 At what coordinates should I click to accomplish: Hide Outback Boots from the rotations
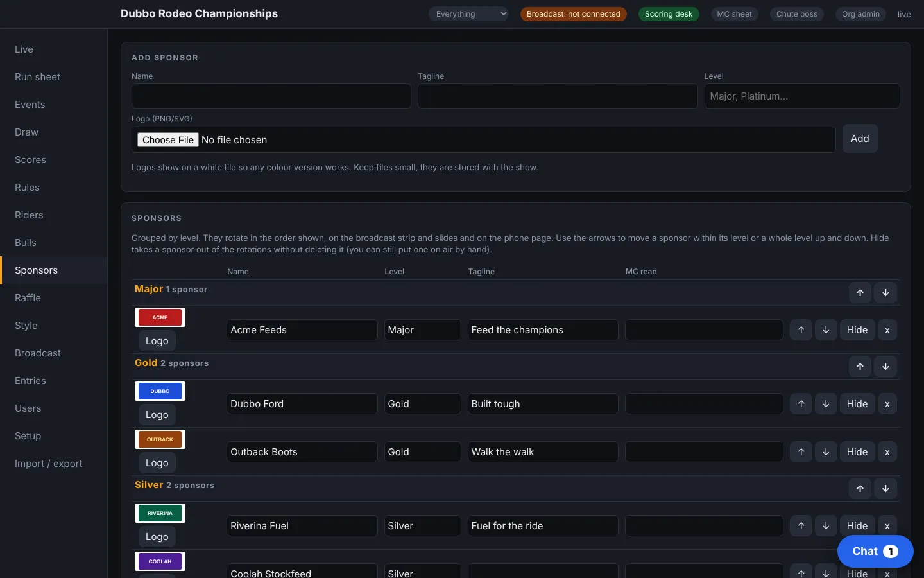[857, 452]
